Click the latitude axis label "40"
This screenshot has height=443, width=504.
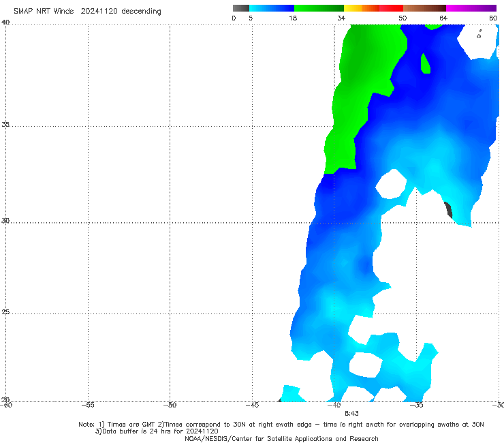(x=5, y=22)
